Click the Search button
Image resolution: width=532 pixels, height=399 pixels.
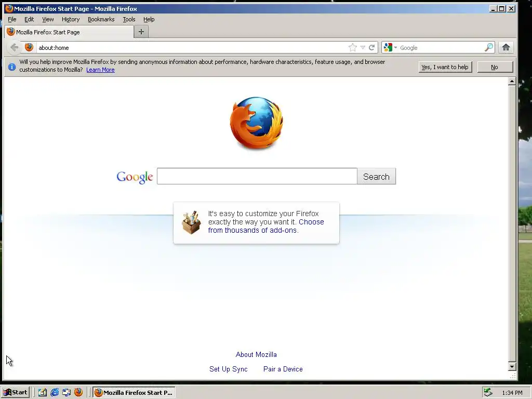pyautogui.click(x=376, y=177)
